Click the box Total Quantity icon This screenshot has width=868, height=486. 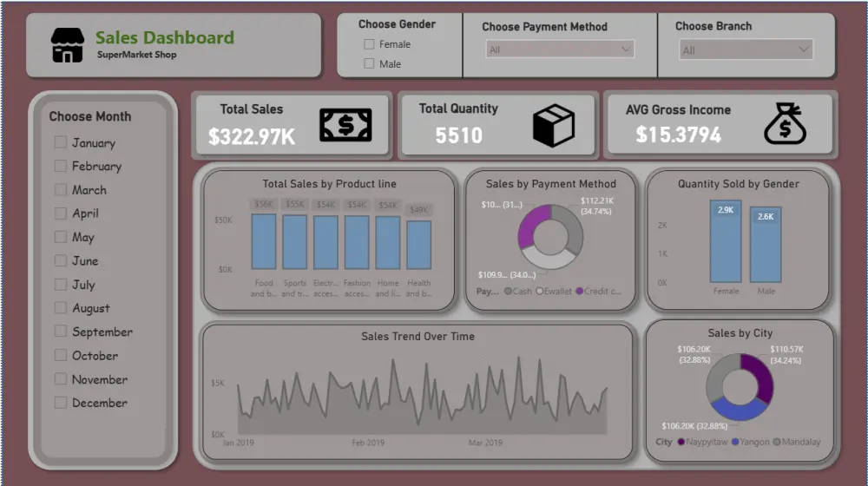click(x=554, y=126)
